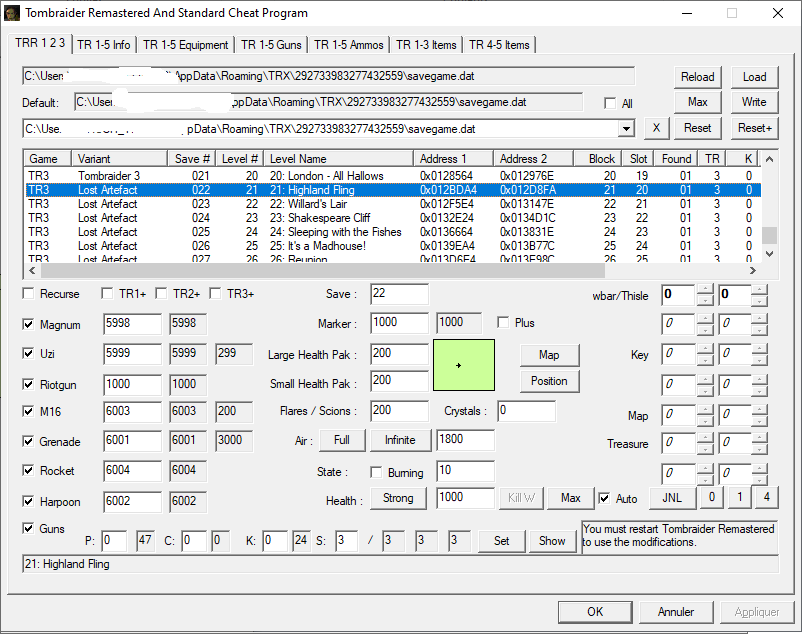Click the Reset button
This screenshot has width=802, height=634.
click(x=698, y=128)
